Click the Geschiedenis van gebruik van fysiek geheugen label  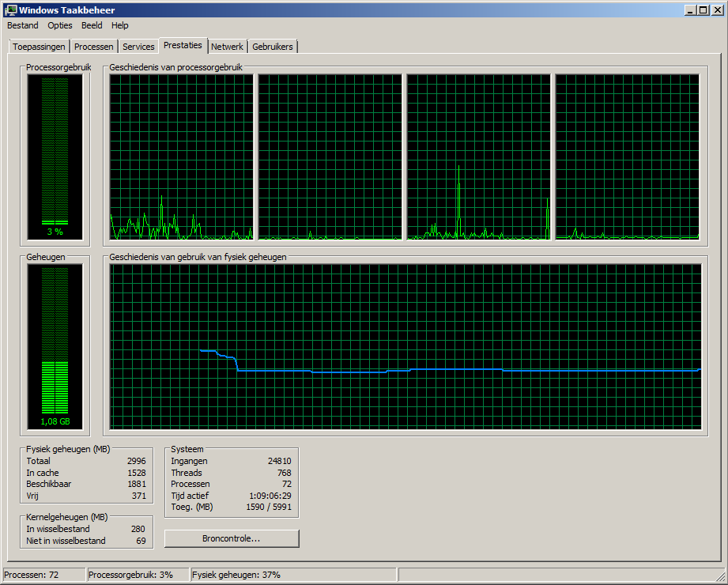tap(198, 257)
